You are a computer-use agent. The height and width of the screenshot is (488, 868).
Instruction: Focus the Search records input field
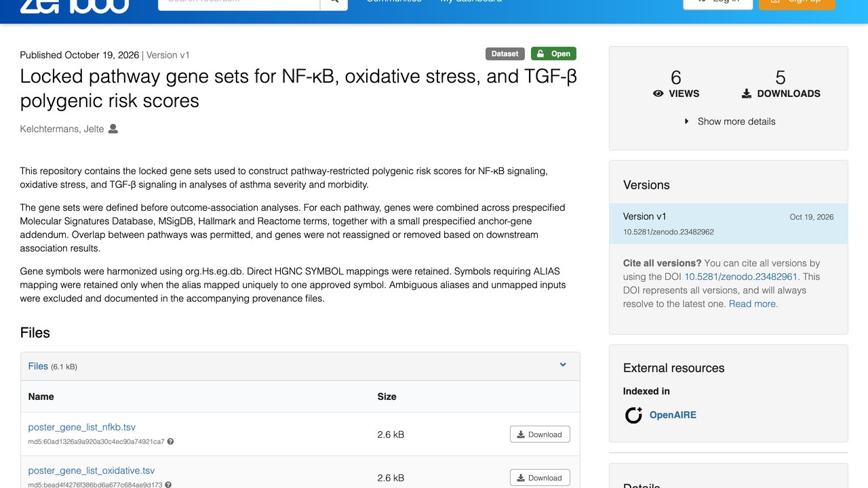click(x=239, y=3)
